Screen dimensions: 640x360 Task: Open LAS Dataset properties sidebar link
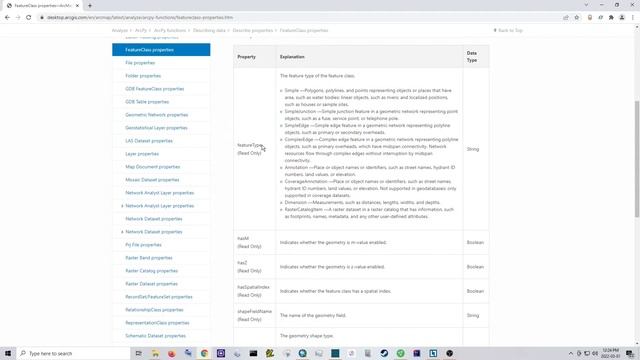tap(149, 141)
